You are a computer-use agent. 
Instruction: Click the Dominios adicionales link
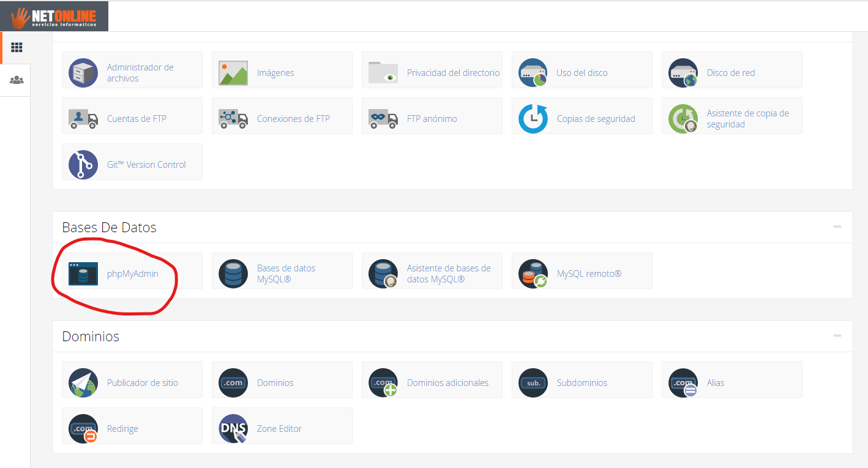click(448, 383)
